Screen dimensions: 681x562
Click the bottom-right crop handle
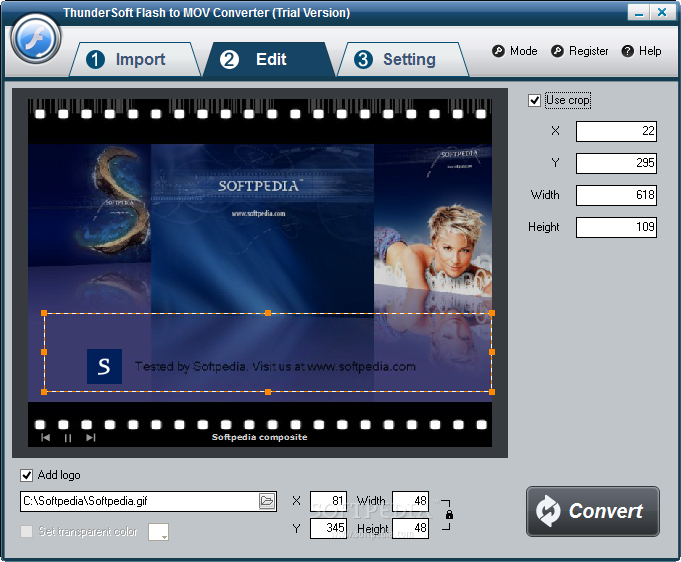click(x=492, y=392)
